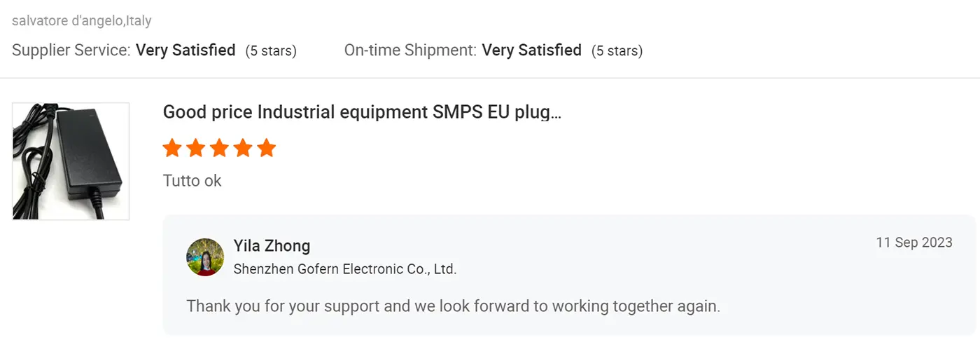Click the power adapter product thumbnail

[x=71, y=161]
